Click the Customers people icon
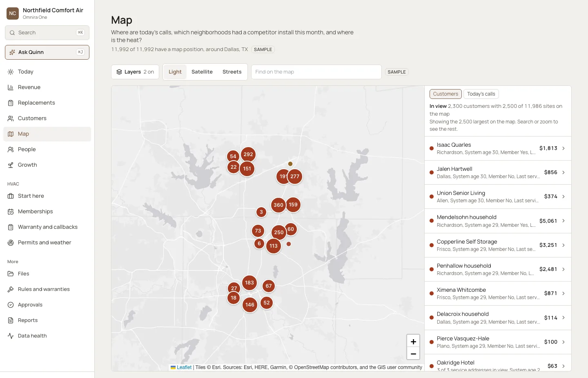This screenshot has height=378, width=588. coord(11,119)
